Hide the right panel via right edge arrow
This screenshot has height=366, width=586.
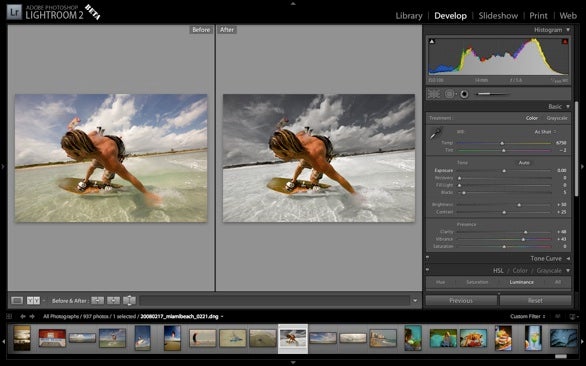[582, 166]
